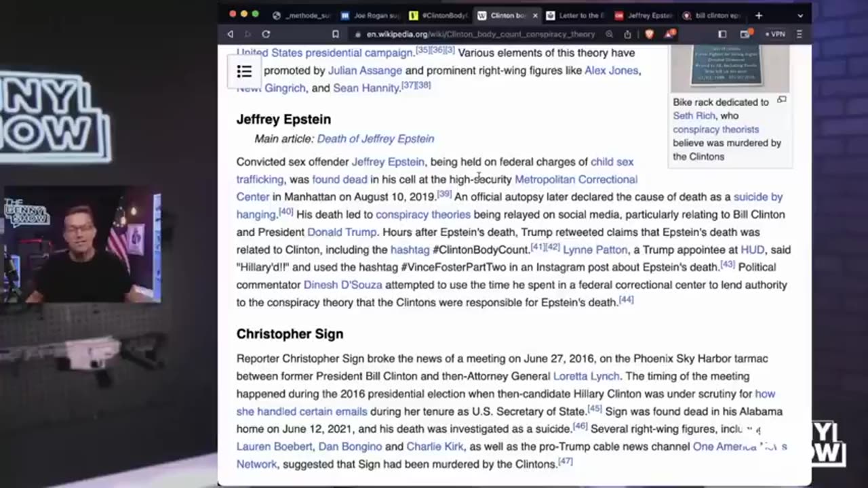Open the hashtag link
The height and width of the screenshot is (488, 868).
[410, 250]
